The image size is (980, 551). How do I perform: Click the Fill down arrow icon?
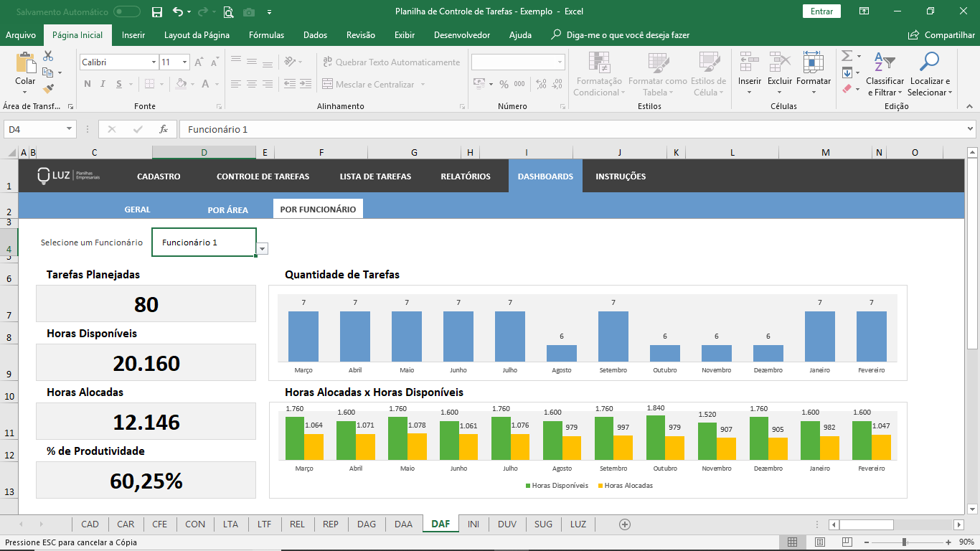pyautogui.click(x=847, y=72)
